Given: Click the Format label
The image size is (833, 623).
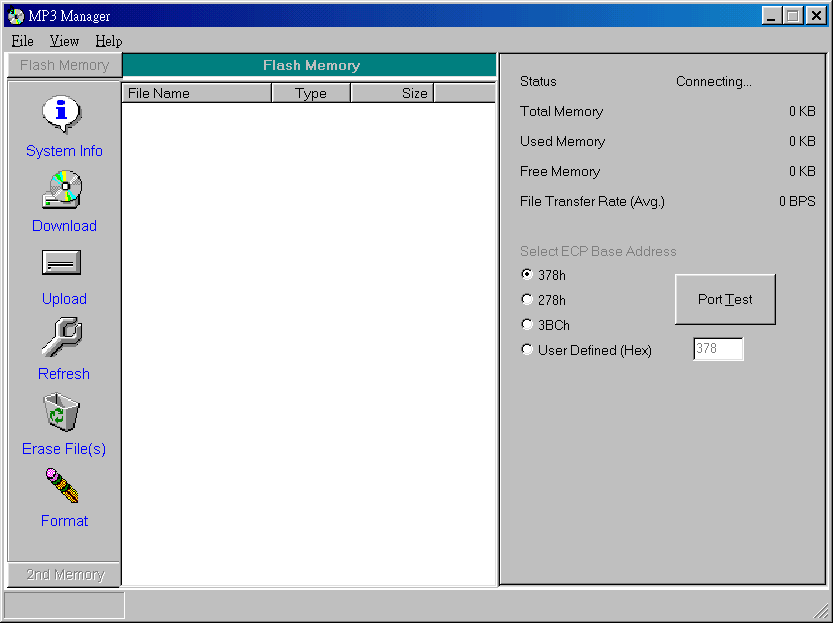Looking at the screenshot, I should tap(64, 520).
